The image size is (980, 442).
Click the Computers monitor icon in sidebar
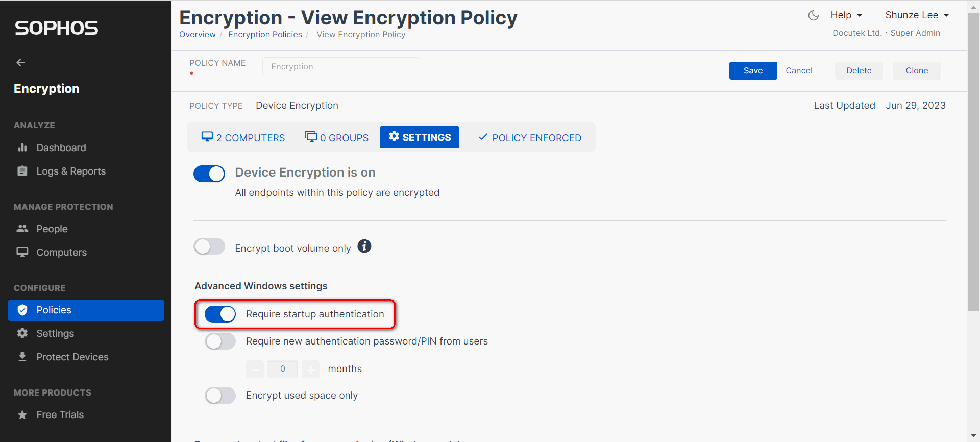tap(22, 252)
